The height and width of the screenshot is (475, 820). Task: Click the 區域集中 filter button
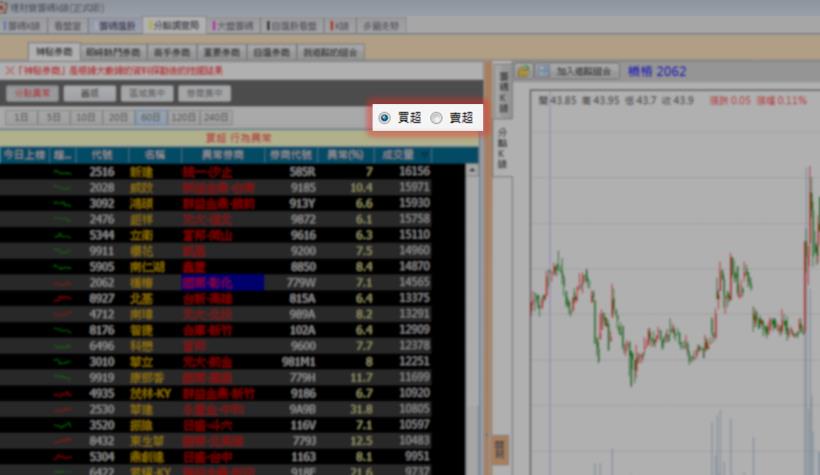click(x=147, y=93)
